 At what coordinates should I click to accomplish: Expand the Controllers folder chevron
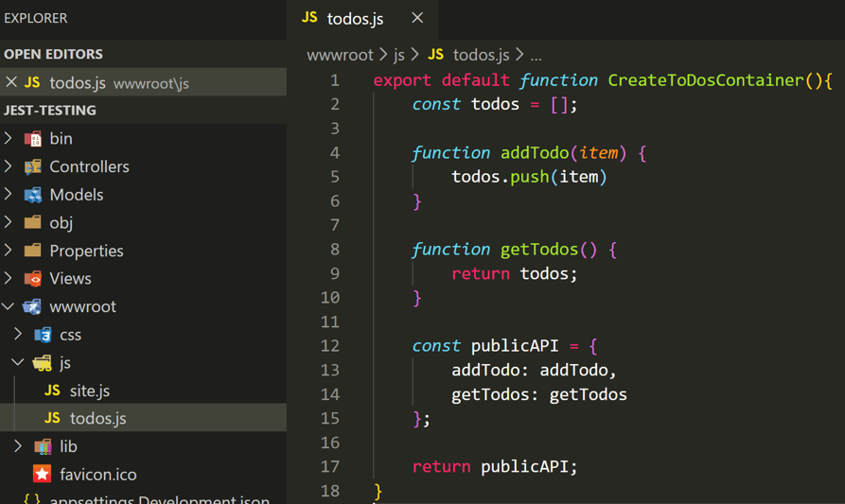coord(9,166)
